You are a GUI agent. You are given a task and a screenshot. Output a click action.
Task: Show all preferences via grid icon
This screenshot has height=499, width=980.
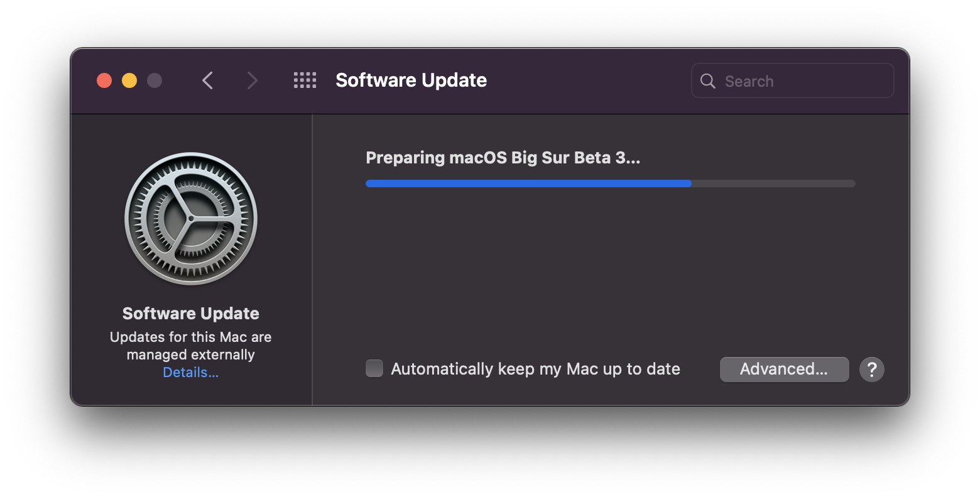(305, 80)
